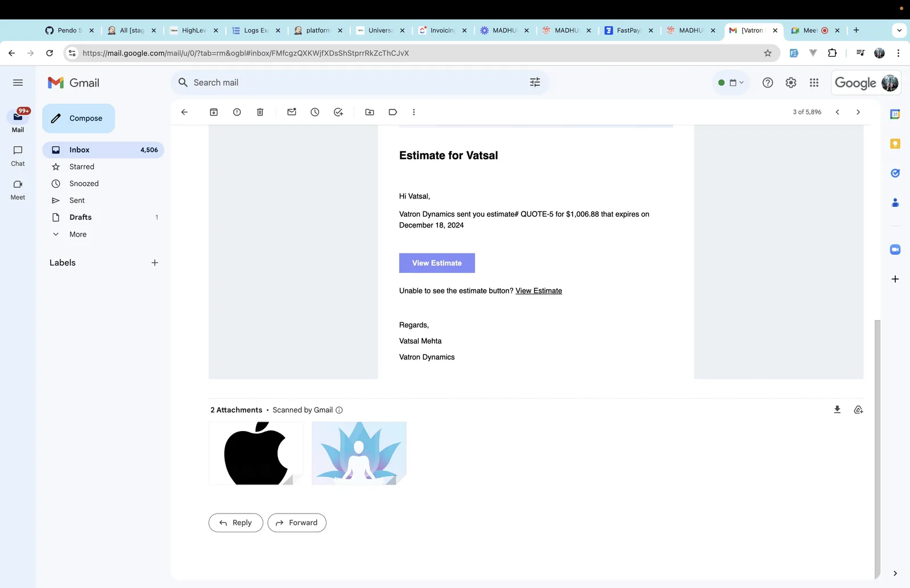Open the active status dropdown
The width and height of the screenshot is (910, 588).
(x=731, y=83)
